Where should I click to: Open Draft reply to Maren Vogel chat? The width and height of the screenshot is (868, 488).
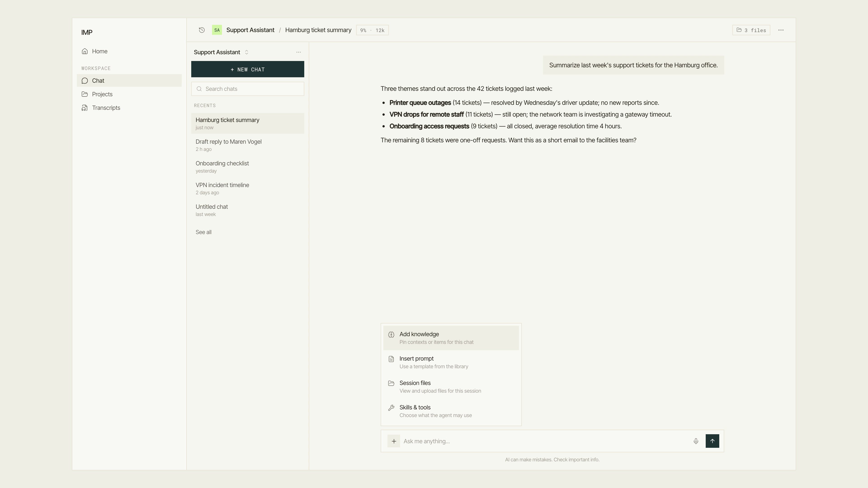248,145
